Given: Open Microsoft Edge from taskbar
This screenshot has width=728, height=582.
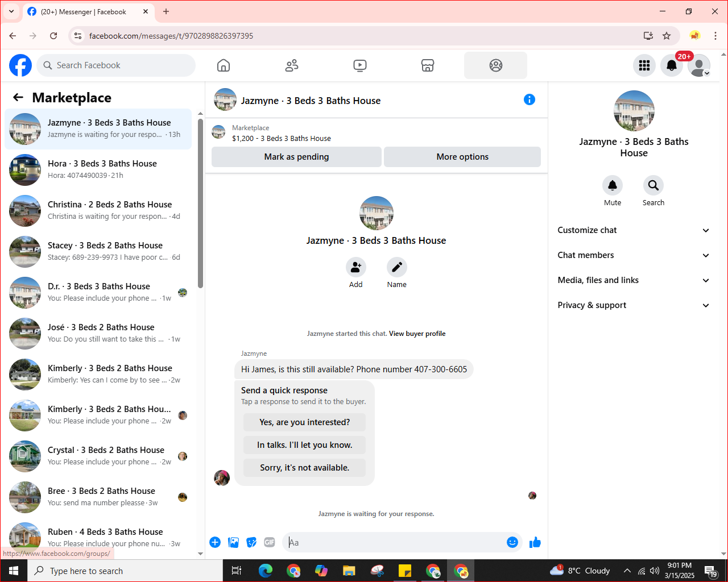Looking at the screenshot, I should [x=265, y=571].
